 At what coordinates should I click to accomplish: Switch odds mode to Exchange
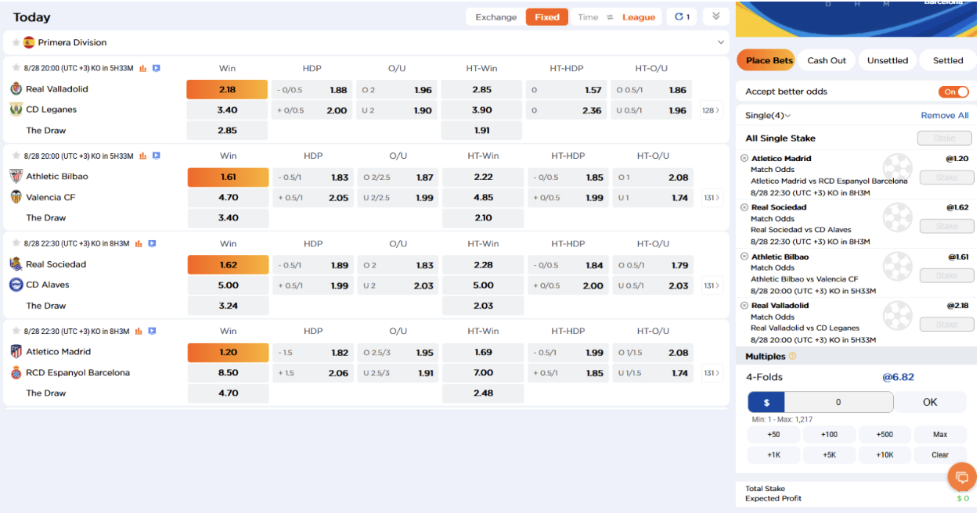(x=495, y=17)
